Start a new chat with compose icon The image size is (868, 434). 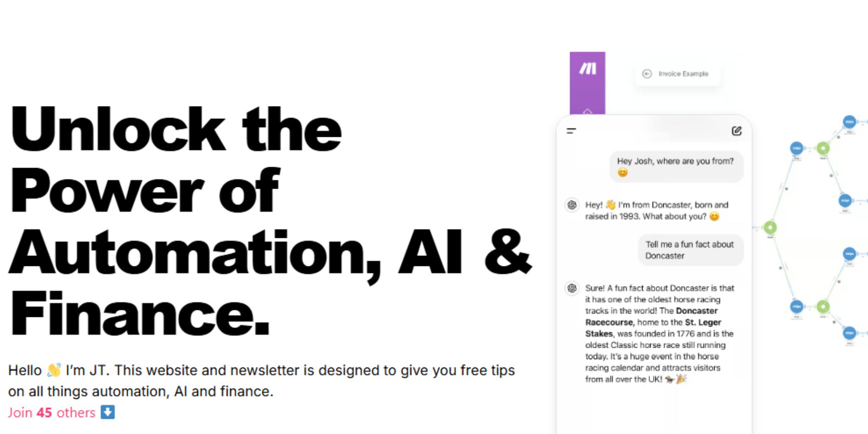tap(736, 131)
